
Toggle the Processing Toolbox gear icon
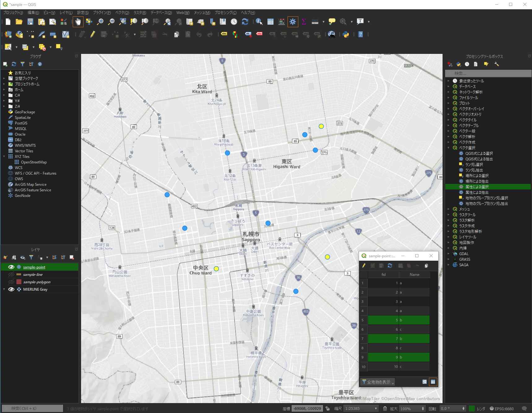293,22
